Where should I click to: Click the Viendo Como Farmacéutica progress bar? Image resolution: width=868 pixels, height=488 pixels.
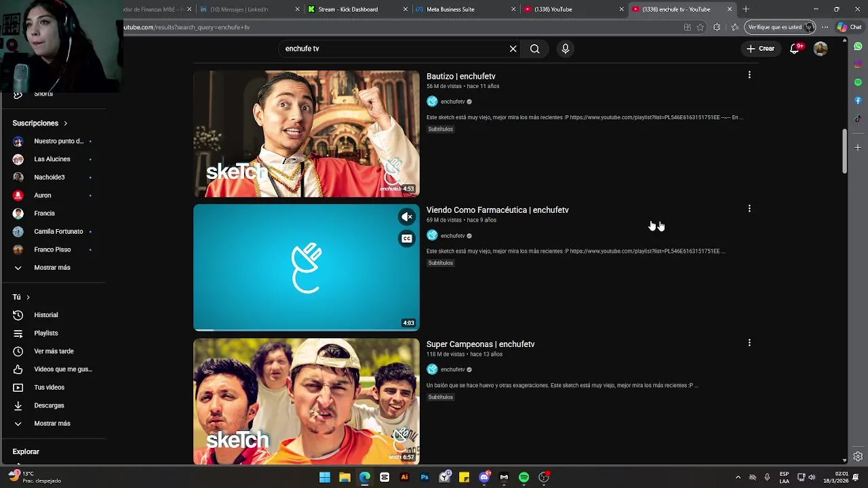click(x=307, y=329)
